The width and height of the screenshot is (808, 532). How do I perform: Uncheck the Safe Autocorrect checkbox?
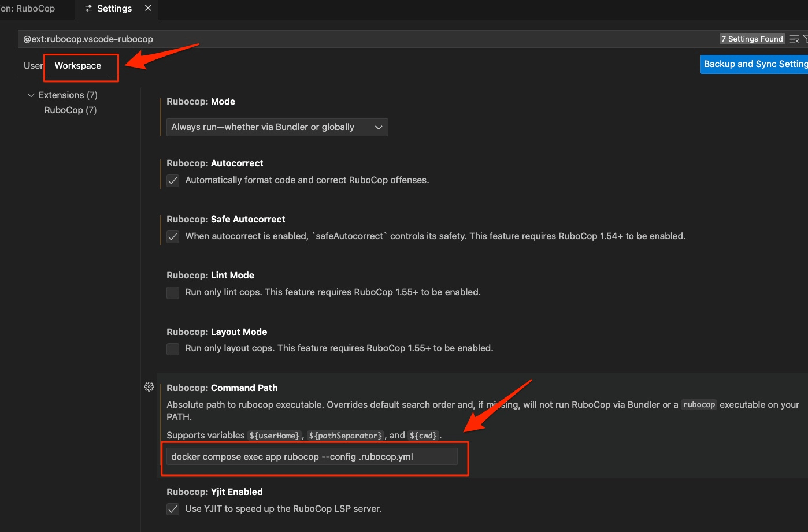coord(173,236)
